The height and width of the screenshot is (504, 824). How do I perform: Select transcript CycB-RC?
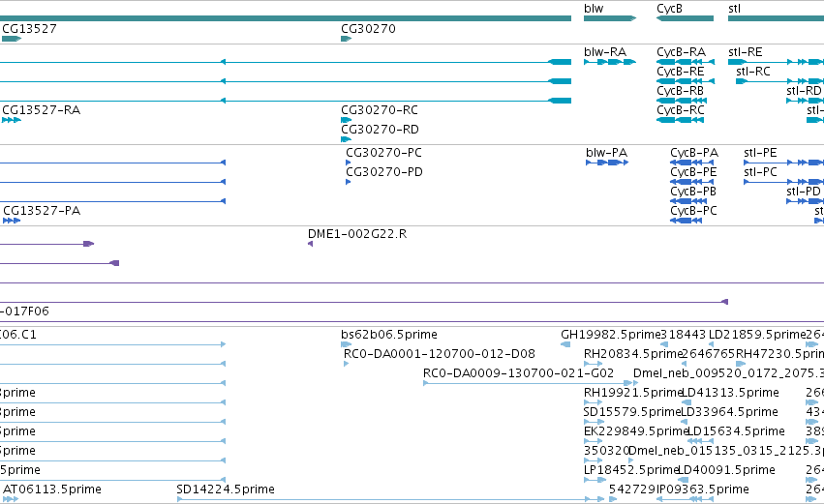click(x=680, y=110)
